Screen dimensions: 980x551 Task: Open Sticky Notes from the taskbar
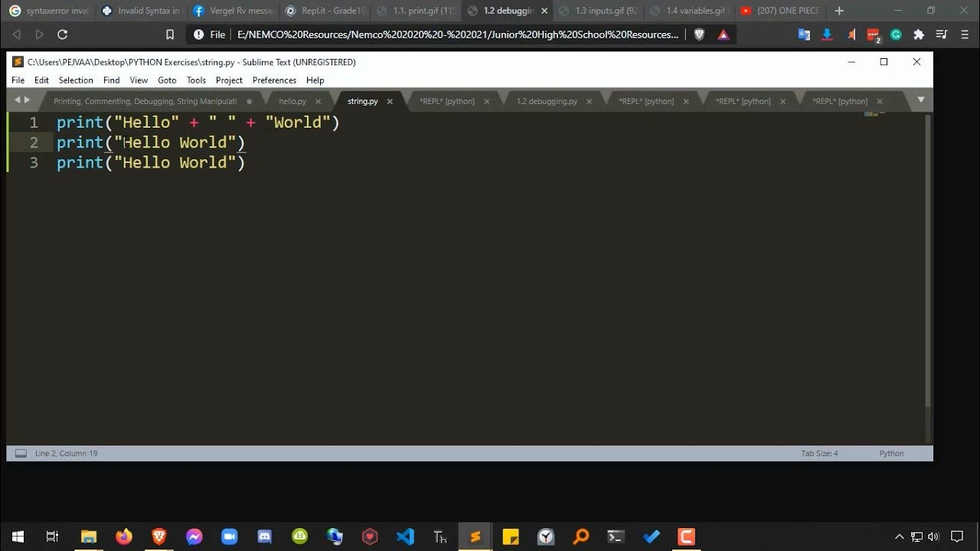coord(511,536)
